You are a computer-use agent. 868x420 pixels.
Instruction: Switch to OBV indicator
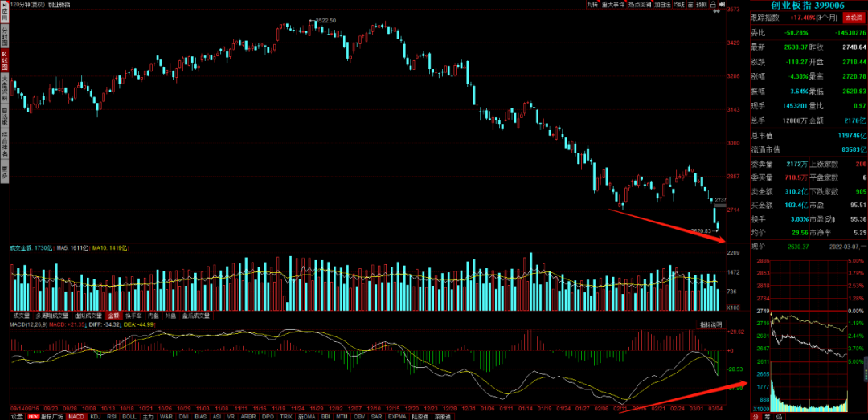click(359, 416)
